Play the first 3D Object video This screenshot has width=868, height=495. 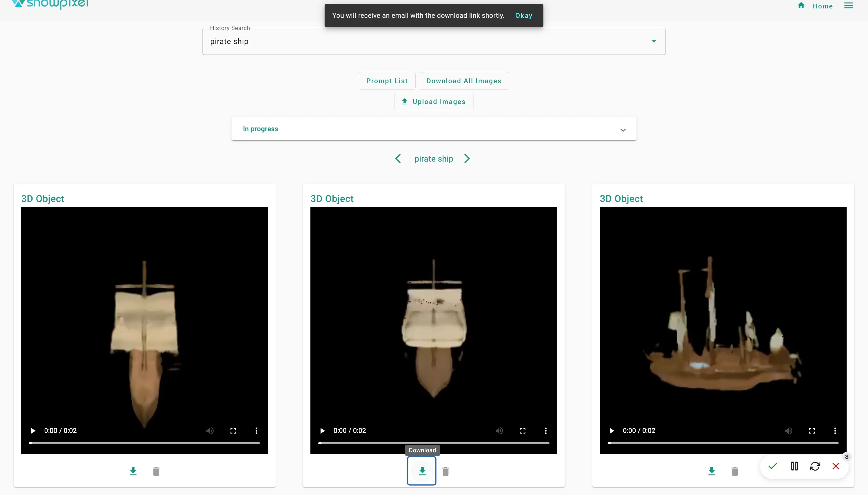[x=33, y=431]
